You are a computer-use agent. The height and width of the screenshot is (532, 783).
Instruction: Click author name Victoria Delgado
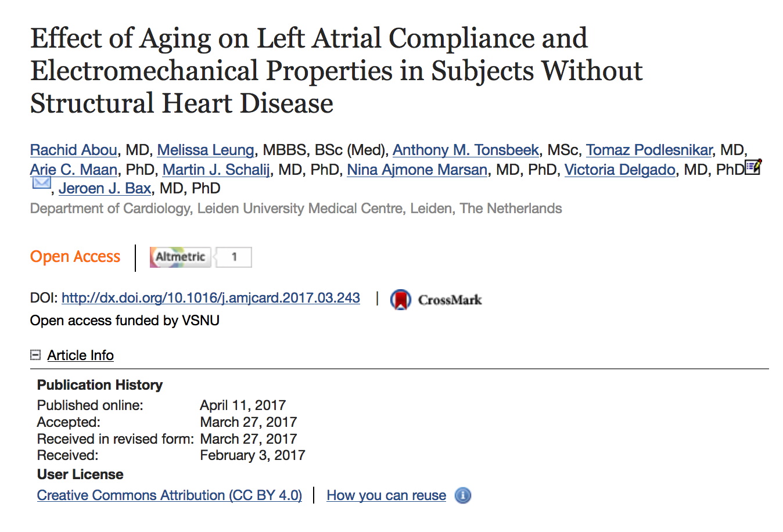(x=620, y=170)
